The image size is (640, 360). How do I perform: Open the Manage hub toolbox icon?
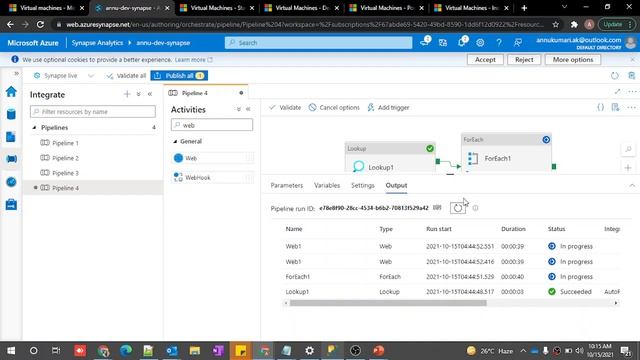coord(11,204)
